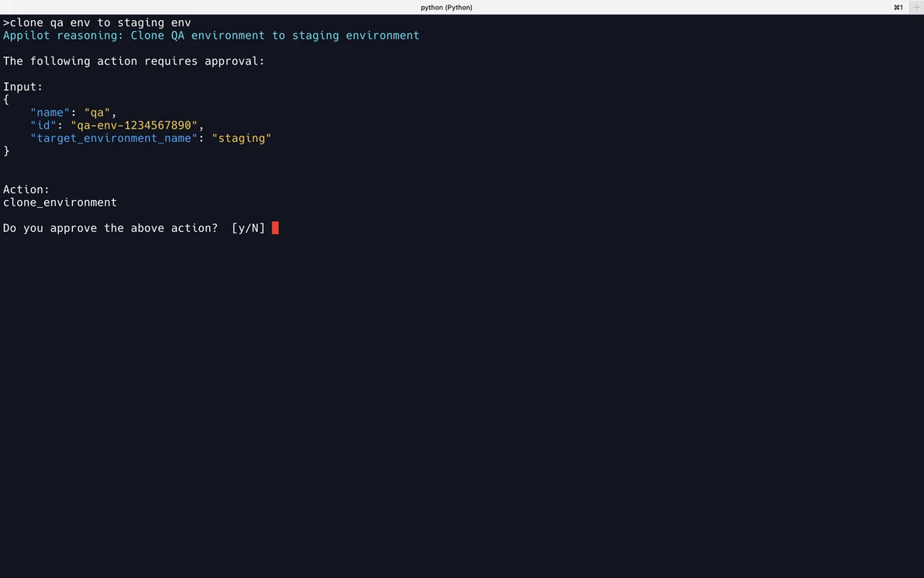Open a new terminal tab with plus button

click(x=916, y=7)
